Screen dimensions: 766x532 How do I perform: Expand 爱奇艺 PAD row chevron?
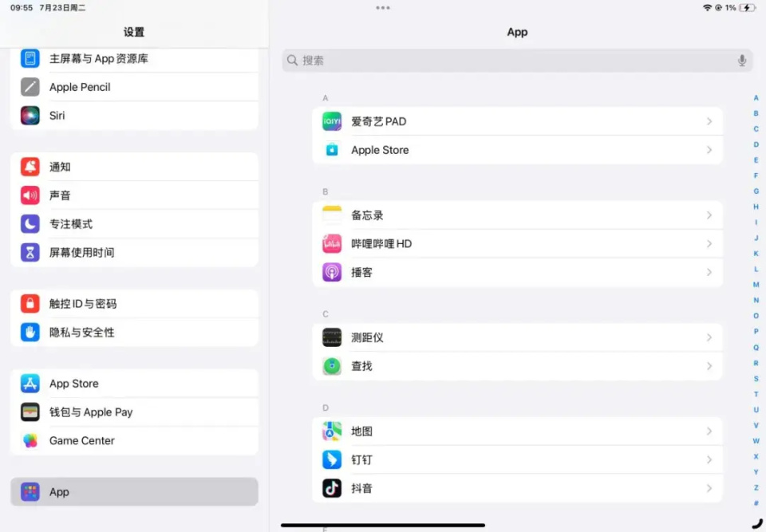(709, 121)
